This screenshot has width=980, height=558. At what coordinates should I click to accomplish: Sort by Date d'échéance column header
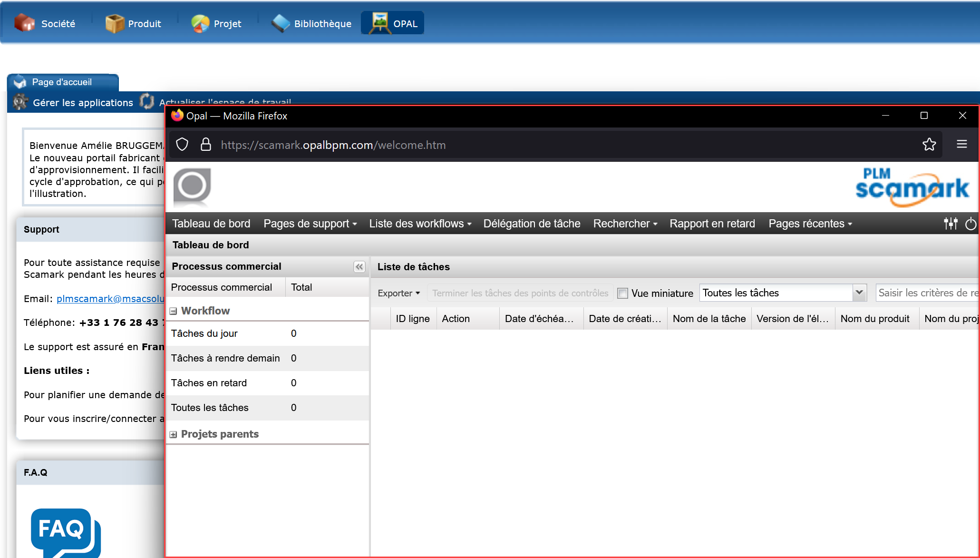[x=542, y=319]
